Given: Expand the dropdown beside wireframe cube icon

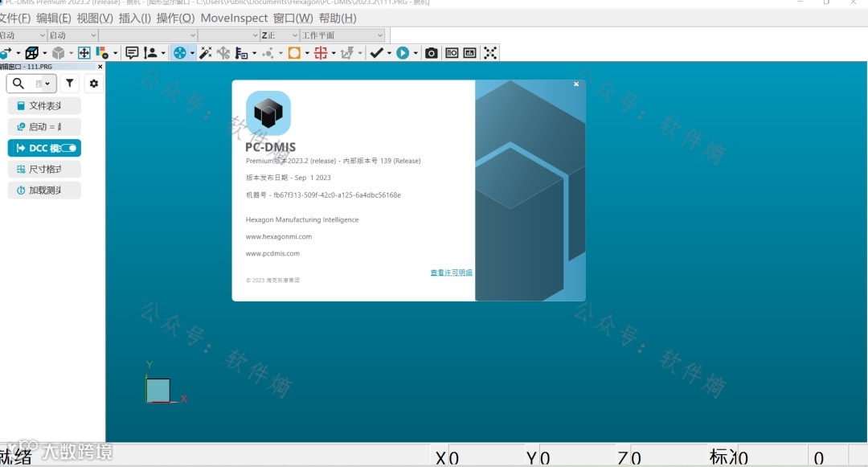Looking at the screenshot, I should pos(45,54).
